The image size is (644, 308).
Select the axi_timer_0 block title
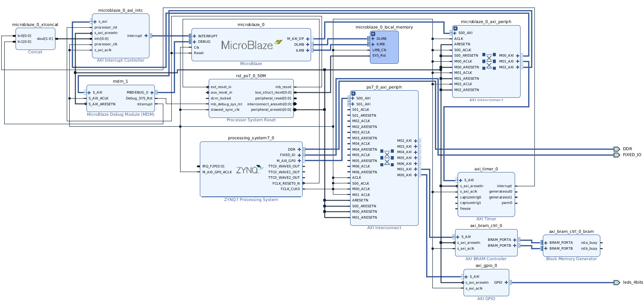486,169
